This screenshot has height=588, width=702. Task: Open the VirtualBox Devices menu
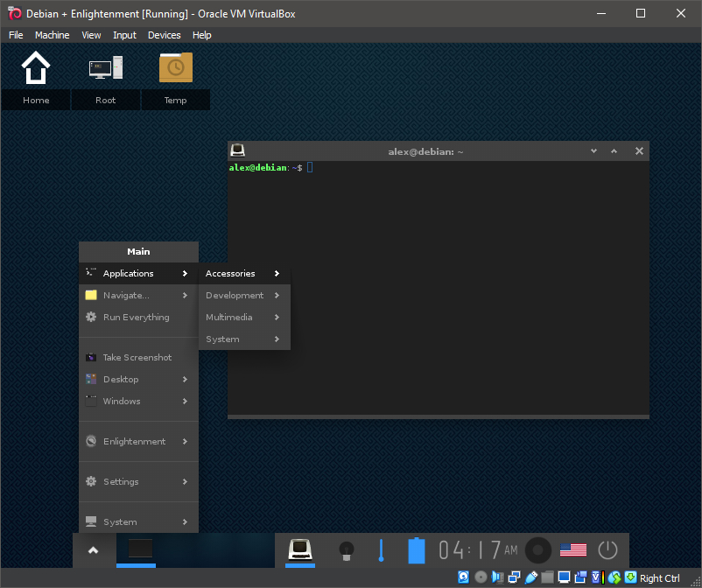coord(164,35)
